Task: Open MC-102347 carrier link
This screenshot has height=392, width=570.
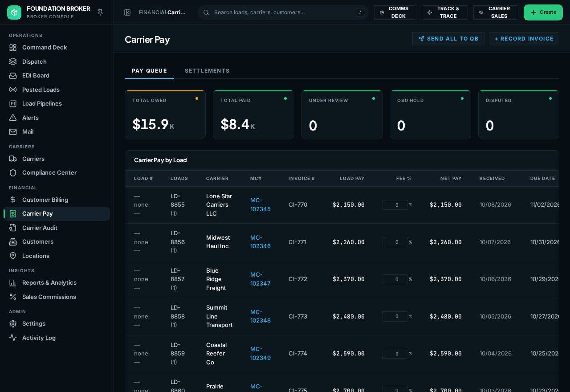Action: (261, 279)
